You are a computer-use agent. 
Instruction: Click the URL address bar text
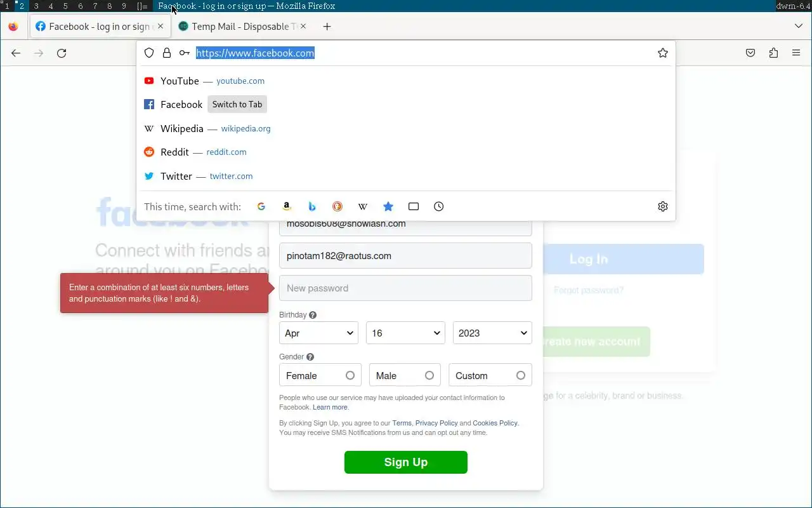(x=255, y=53)
